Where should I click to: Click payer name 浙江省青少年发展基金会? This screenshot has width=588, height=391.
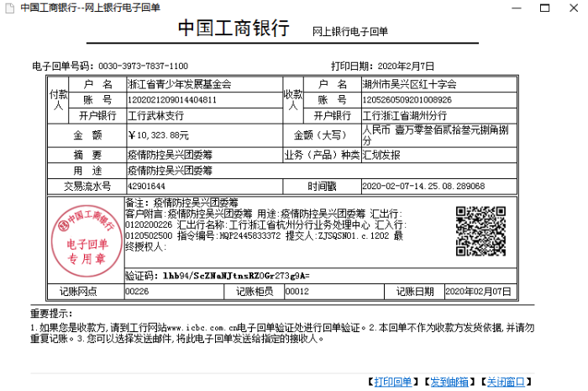point(180,84)
